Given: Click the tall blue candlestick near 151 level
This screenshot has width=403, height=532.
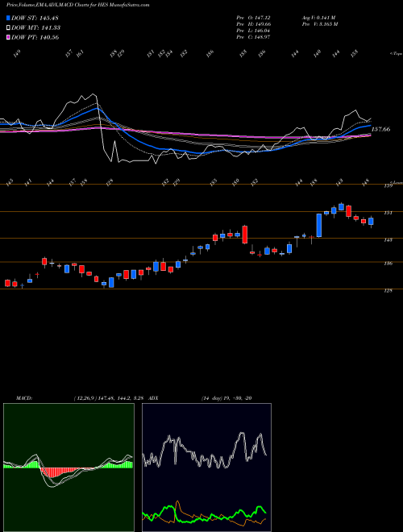Looking at the screenshot, I should [x=319, y=225].
